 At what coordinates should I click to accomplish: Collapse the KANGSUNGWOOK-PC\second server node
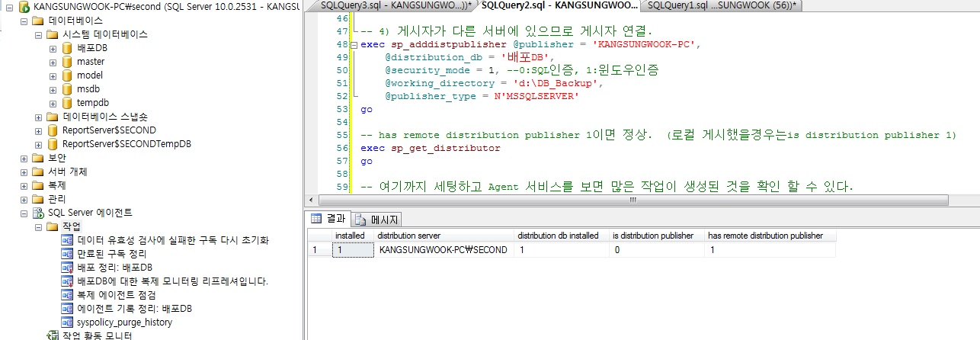[8, 7]
